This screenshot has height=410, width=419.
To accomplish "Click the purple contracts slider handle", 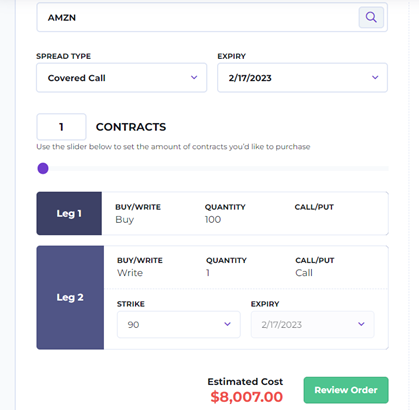I will point(43,168).
